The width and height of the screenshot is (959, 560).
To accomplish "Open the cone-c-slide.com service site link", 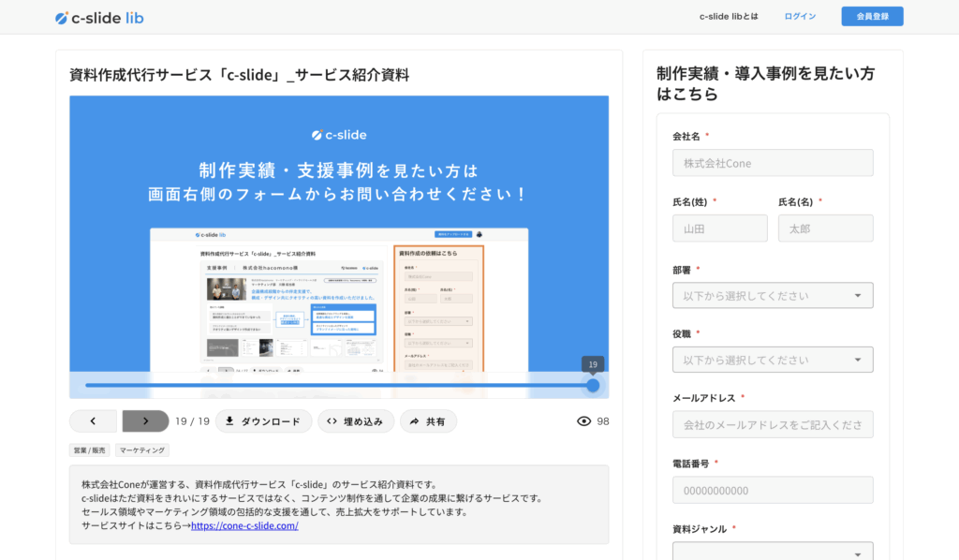I will tap(244, 525).
